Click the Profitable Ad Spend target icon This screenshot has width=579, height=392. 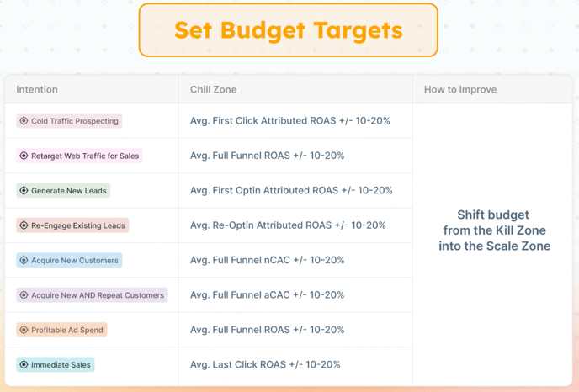point(24,330)
